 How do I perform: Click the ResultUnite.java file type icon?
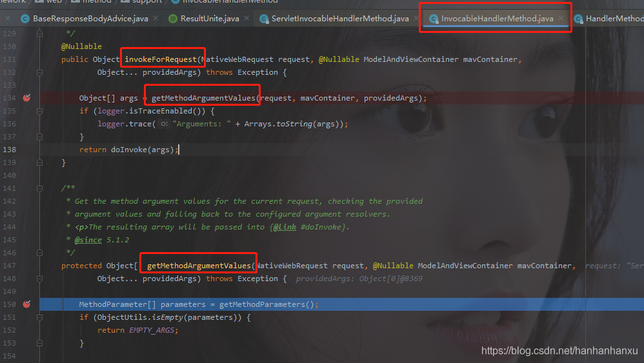click(173, 19)
